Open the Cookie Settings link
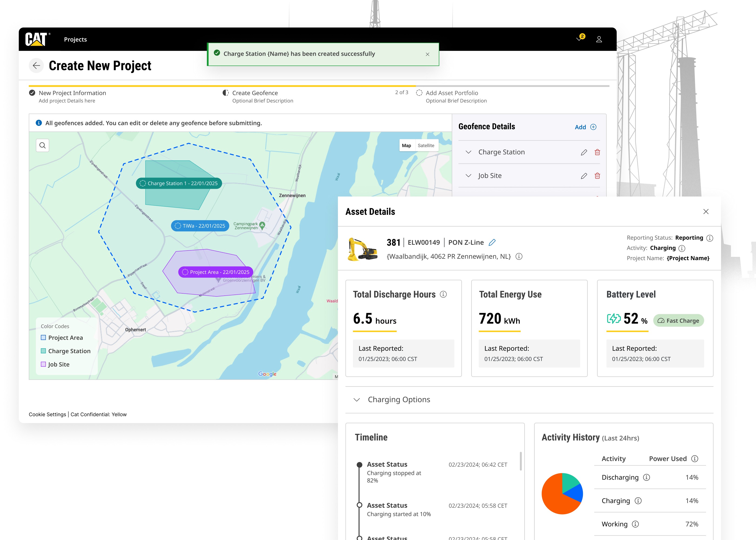Image resolution: width=756 pixels, height=540 pixels. (47, 414)
